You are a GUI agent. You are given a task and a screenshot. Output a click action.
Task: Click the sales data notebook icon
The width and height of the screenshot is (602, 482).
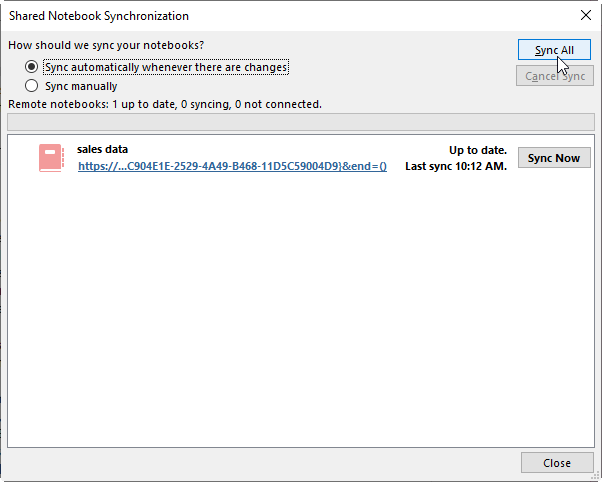[51, 158]
